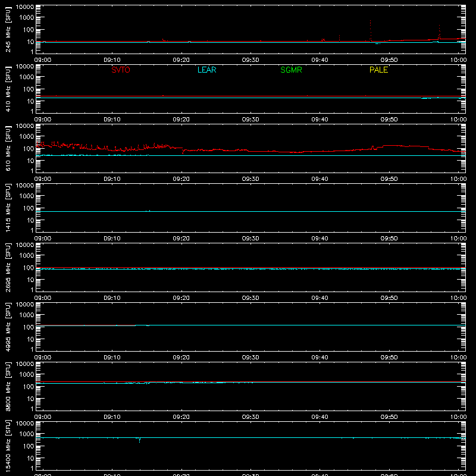Click the green SGMR legend label
Image resolution: width=476 pixels, height=476 pixels.
[x=291, y=70]
